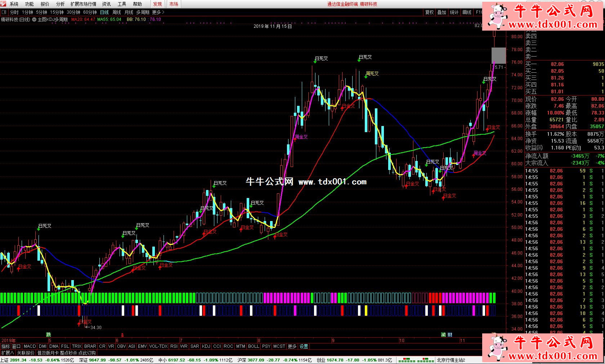
Task: Click the red TDX application logo icon
Action: point(4,4)
